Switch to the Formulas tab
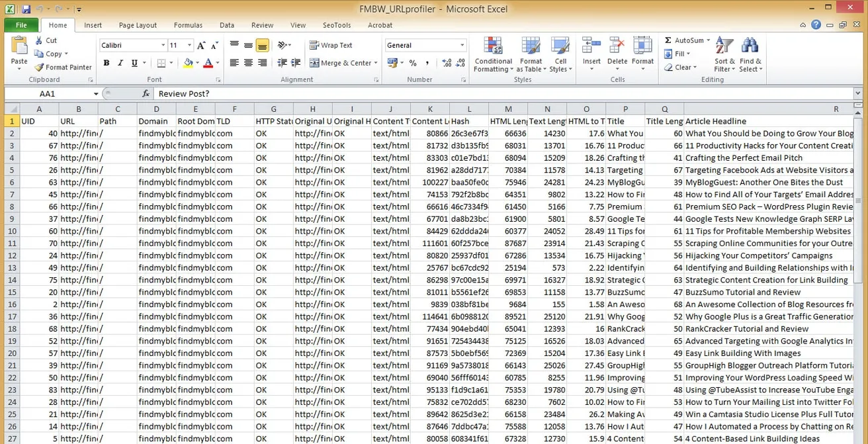 188,25
